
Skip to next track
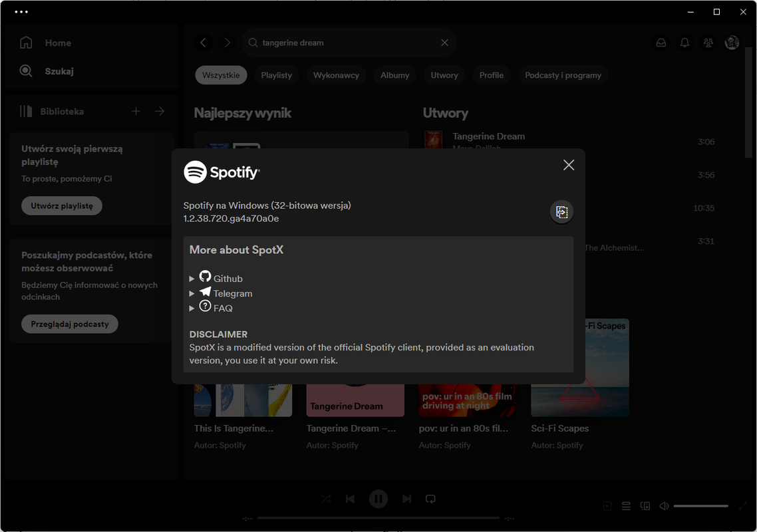(x=406, y=499)
